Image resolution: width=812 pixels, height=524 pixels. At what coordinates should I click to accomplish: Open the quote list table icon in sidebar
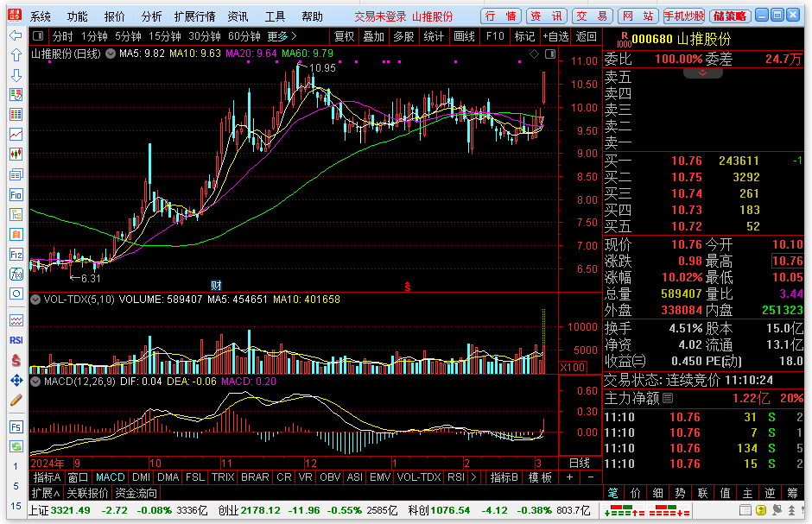[16, 114]
